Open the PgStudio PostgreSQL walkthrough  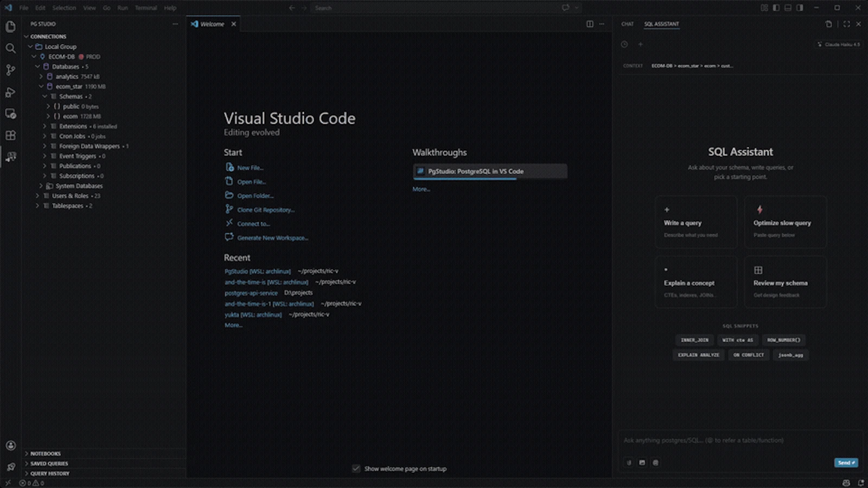(x=490, y=171)
